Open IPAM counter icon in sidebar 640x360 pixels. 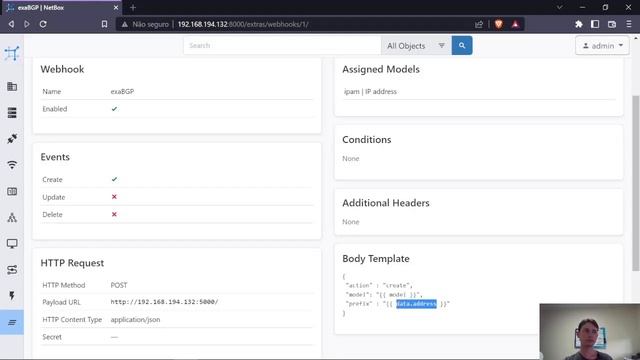[12, 191]
